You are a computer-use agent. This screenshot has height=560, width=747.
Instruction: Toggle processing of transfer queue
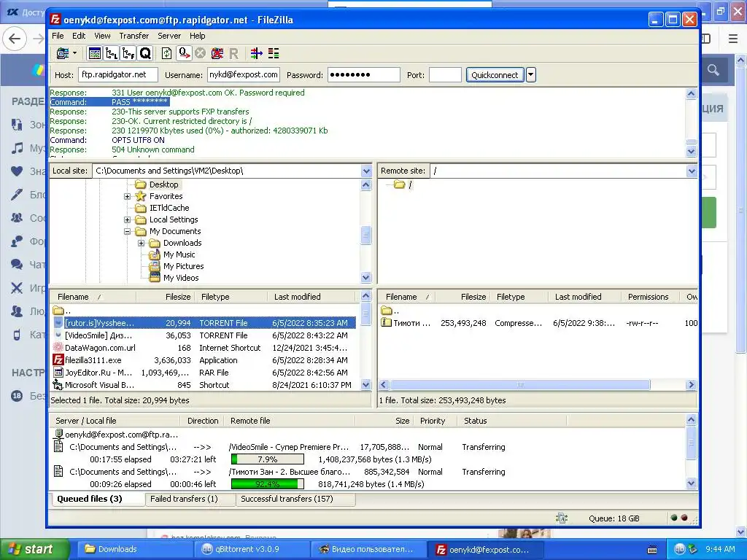click(x=184, y=53)
